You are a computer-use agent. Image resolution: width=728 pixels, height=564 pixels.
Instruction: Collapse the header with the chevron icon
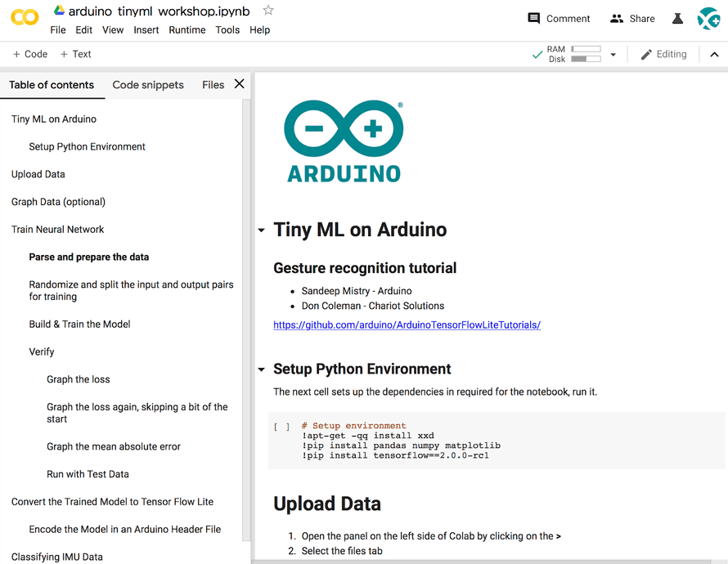click(714, 54)
